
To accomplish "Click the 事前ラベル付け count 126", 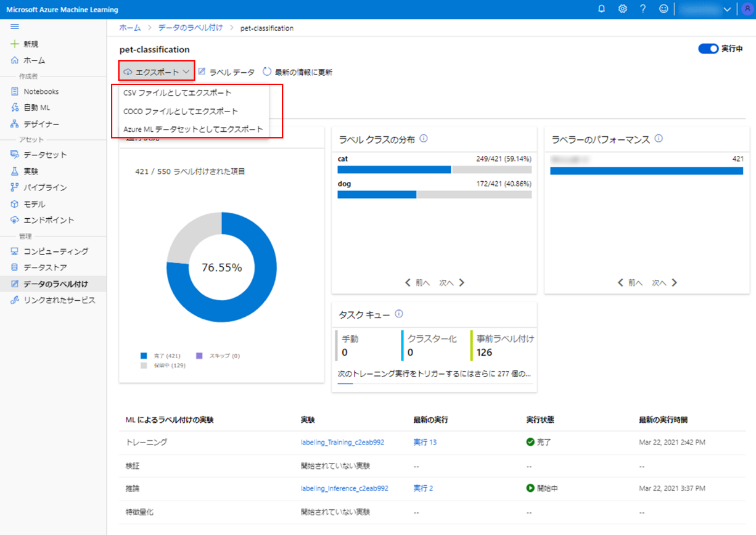I will tap(485, 353).
